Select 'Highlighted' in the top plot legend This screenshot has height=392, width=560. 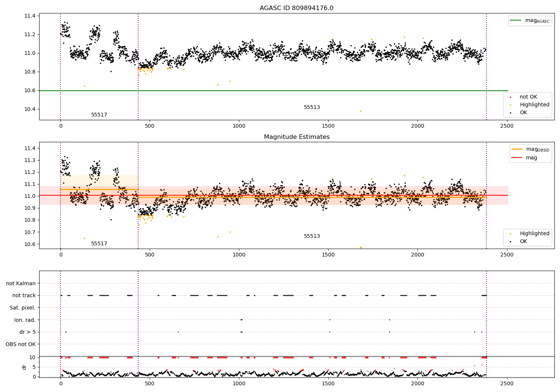tap(535, 105)
